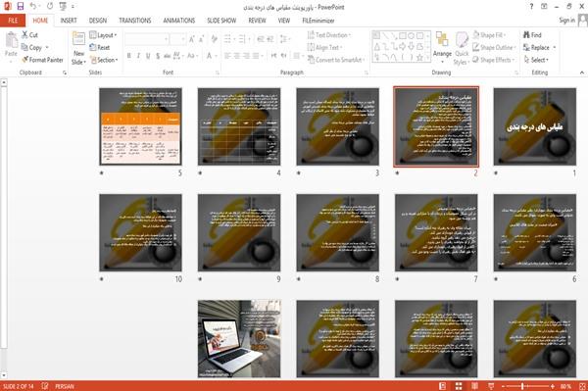The width and height of the screenshot is (588, 391).
Task: Increase font size with the large A icon
Action: coord(192,39)
